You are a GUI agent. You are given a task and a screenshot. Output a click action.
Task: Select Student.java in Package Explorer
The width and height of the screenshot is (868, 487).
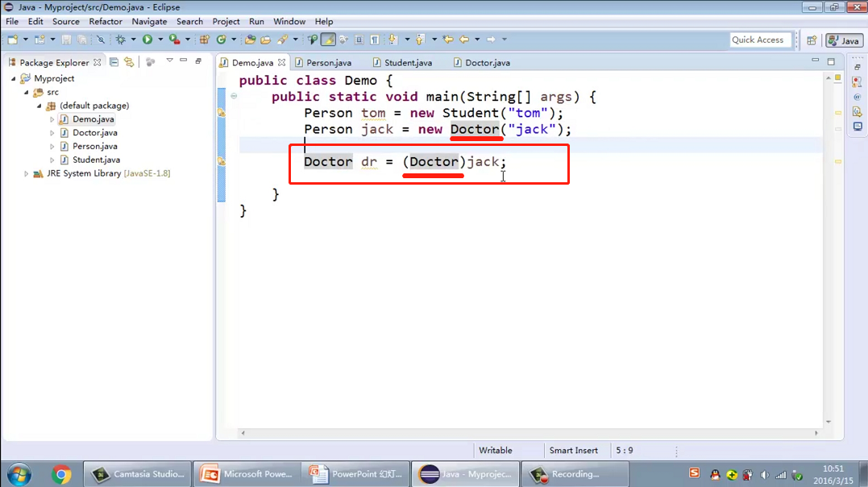96,160
